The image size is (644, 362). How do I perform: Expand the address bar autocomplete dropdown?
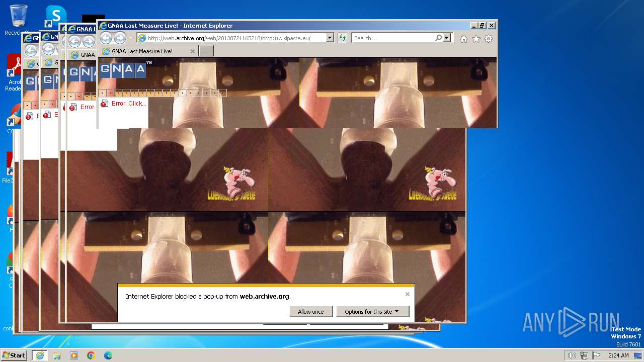click(330, 38)
